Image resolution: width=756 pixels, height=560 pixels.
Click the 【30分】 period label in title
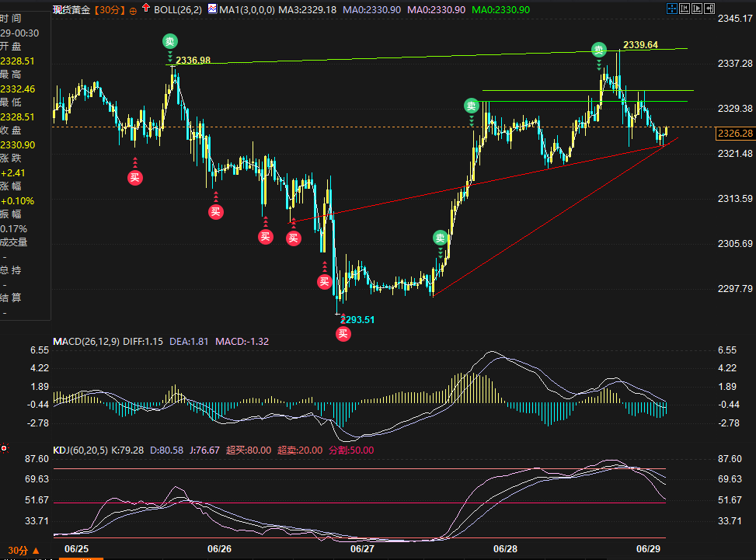(x=110, y=9)
